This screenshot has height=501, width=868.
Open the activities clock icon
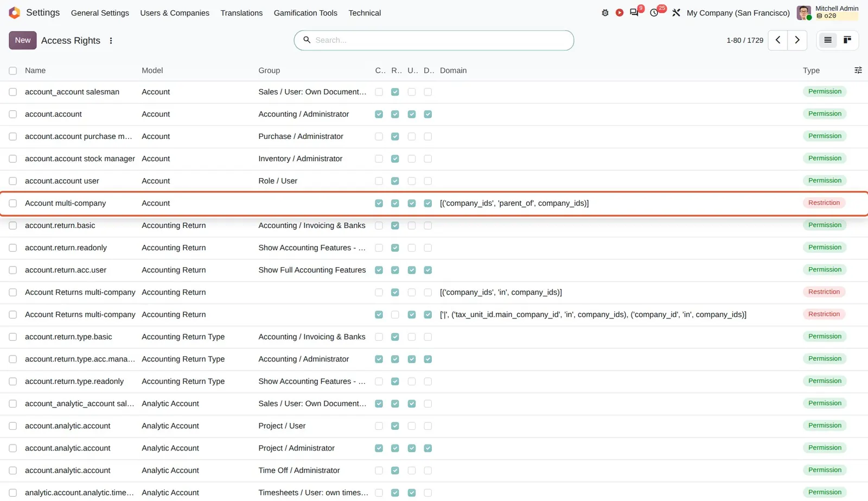tap(654, 12)
